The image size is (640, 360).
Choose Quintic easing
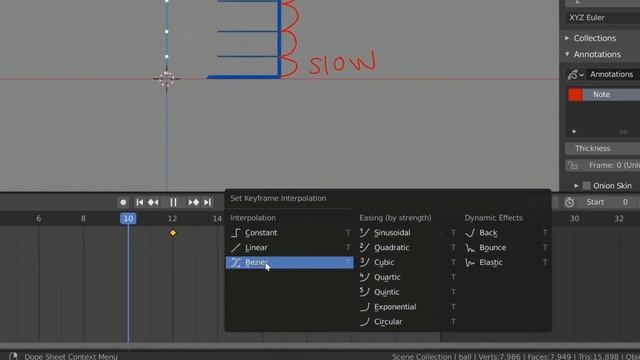pos(408,292)
